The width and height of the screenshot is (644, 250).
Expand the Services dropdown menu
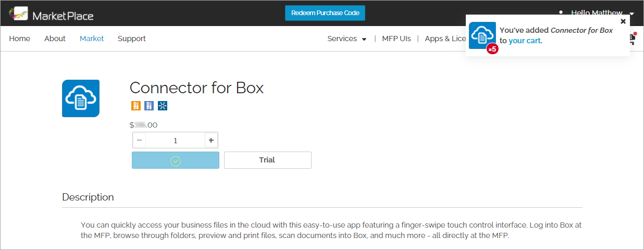point(347,39)
